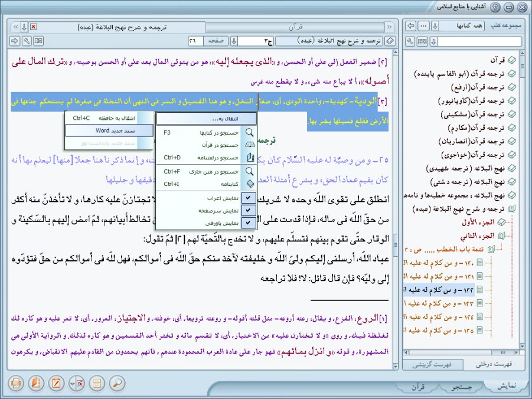Click in the book list search field
The width and height of the screenshot is (532, 399).
pos(479,42)
